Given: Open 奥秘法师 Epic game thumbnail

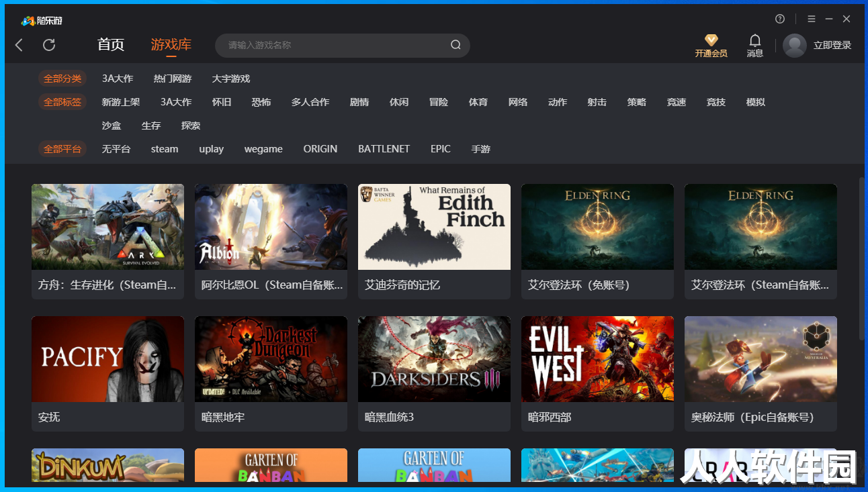Looking at the screenshot, I should pos(761,359).
